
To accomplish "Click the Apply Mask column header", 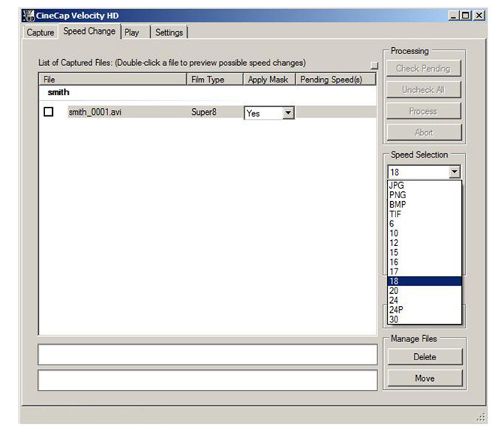I will (269, 79).
